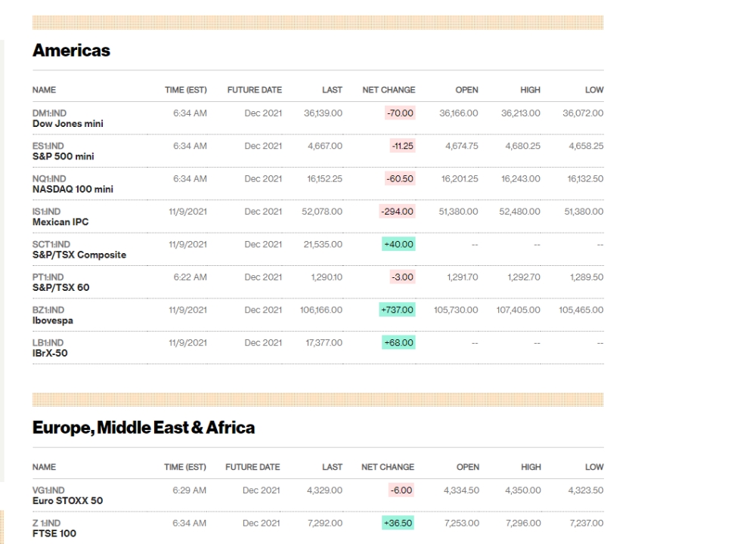Viewport: 756px width, 544px height.
Task: Click the SCT1:IND ticker symbol
Action: [51, 244]
